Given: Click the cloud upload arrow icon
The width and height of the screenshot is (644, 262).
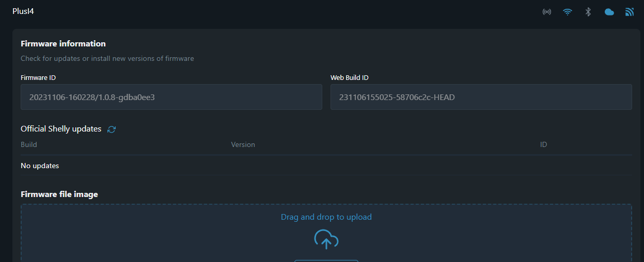Looking at the screenshot, I should pos(326,240).
